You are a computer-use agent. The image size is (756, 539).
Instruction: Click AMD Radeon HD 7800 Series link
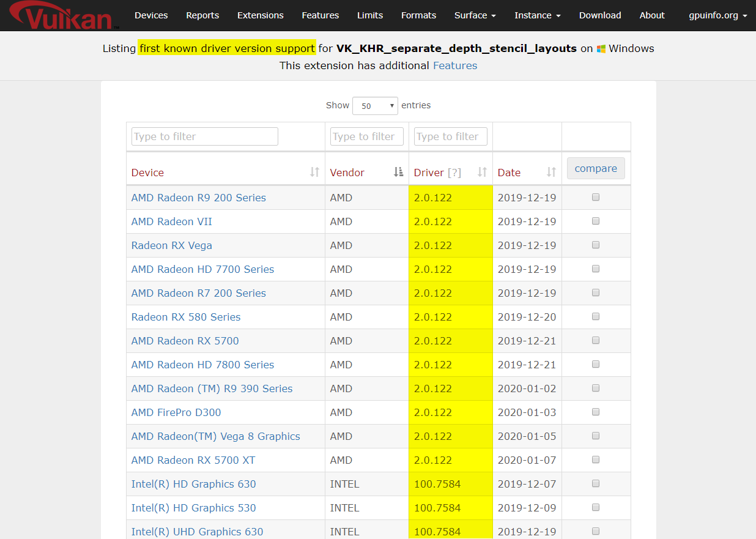pos(203,365)
